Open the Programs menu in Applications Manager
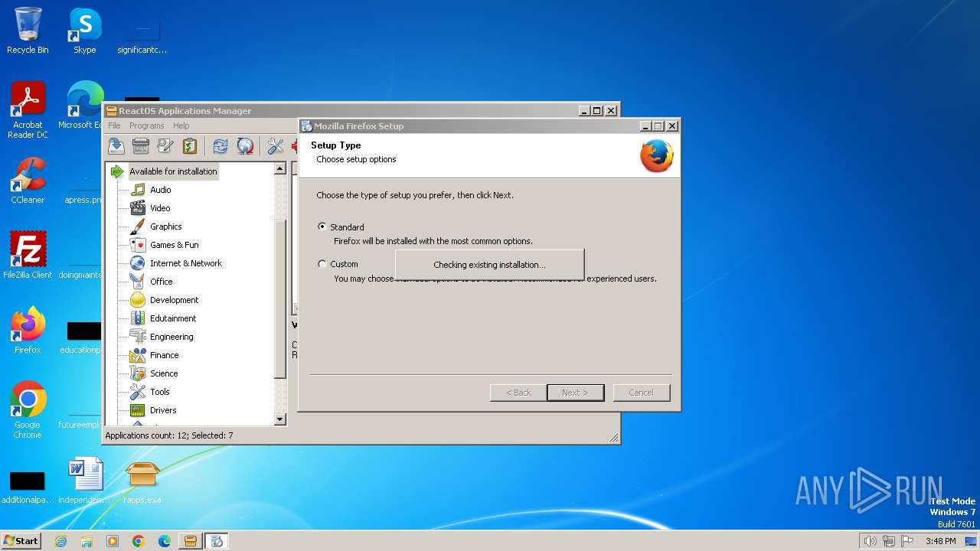The image size is (980, 551). pyautogui.click(x=146, y=126)
